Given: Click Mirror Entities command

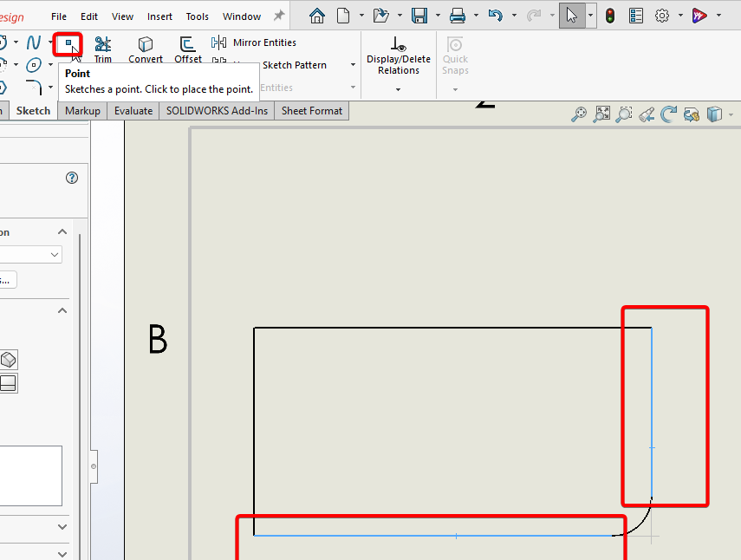Looking at the screenshot, I should (x=254, y=42).
